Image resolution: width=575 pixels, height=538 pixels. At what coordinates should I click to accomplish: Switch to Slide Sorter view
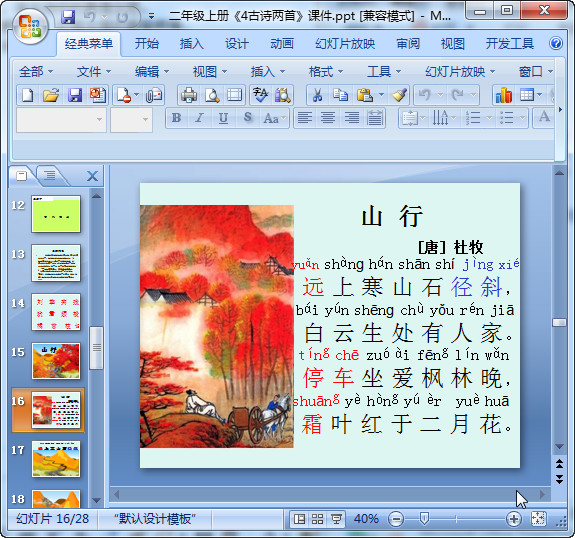[x=318, y=519]
